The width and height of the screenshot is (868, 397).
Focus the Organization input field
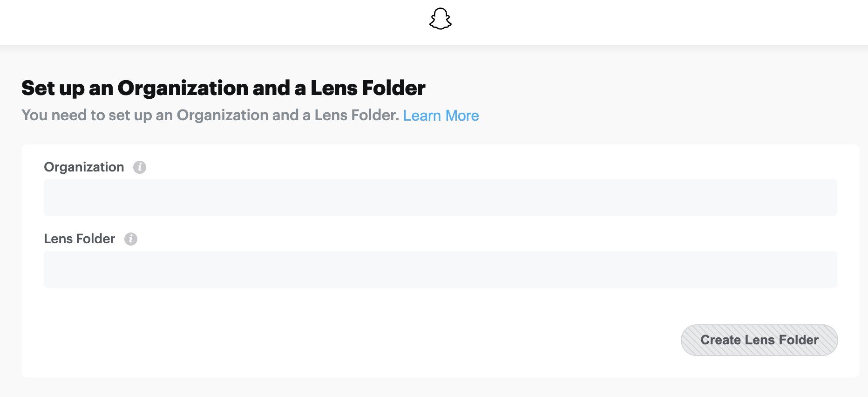click(440, 198)
